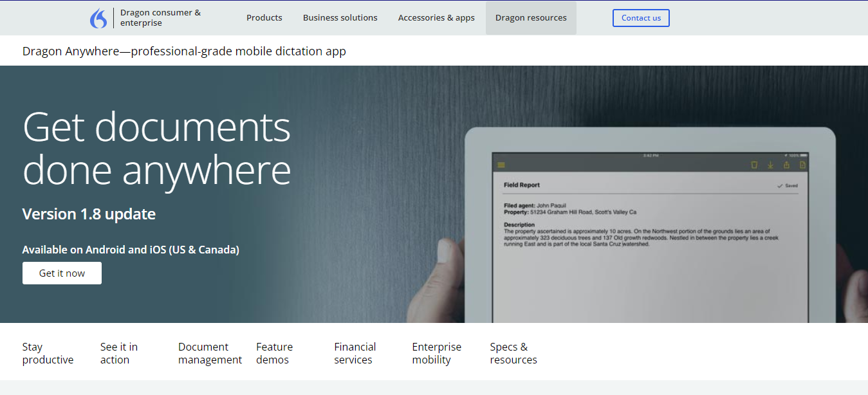Click the Contact us button
Screen dimensions: 868x395
click(641, 18)
